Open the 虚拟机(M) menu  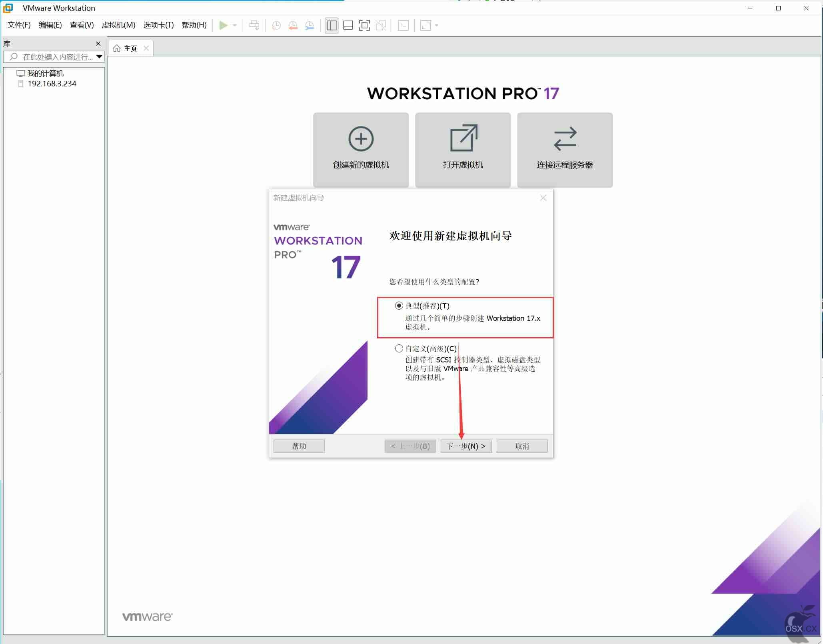pos(119,25)
